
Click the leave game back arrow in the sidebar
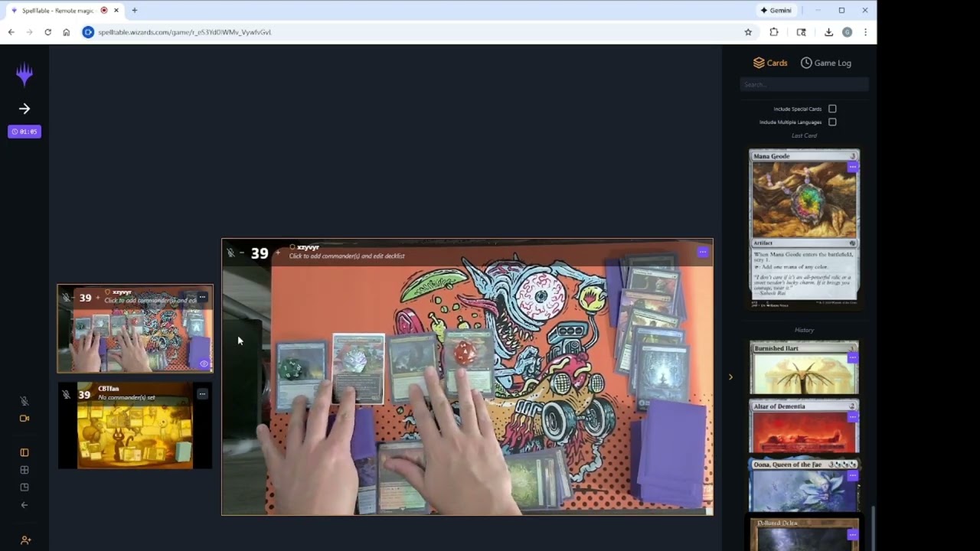click(x=24, y=505)
